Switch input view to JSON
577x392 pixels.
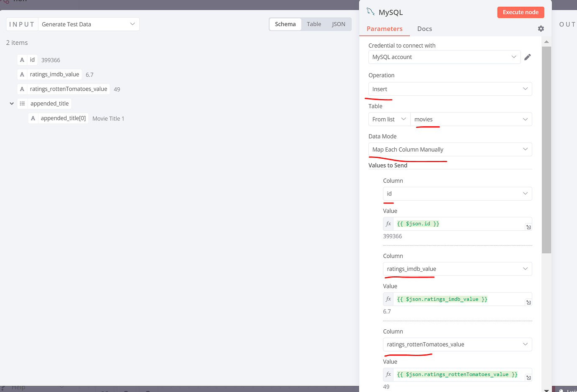339,24
